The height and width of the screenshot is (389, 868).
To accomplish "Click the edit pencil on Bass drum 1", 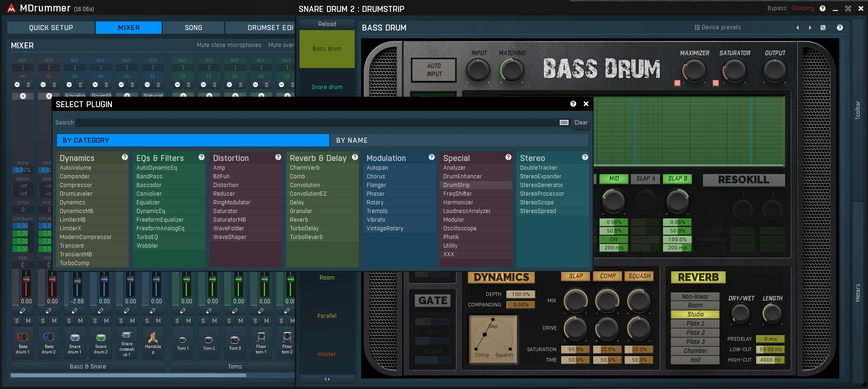I will (23, 311).
